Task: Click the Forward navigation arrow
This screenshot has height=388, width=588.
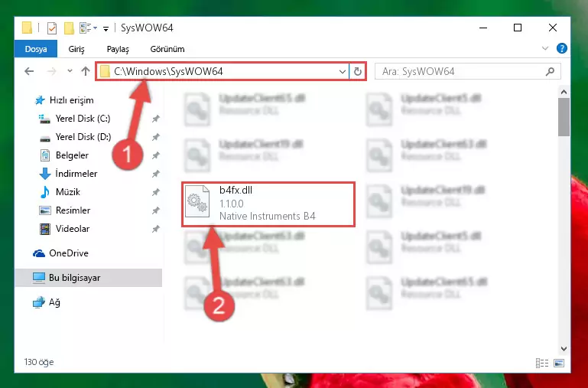Action: click(52, 71)
